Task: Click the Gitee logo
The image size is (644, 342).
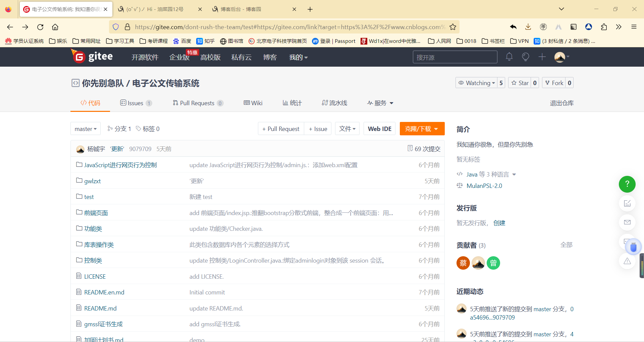Action: click(92, 57)
